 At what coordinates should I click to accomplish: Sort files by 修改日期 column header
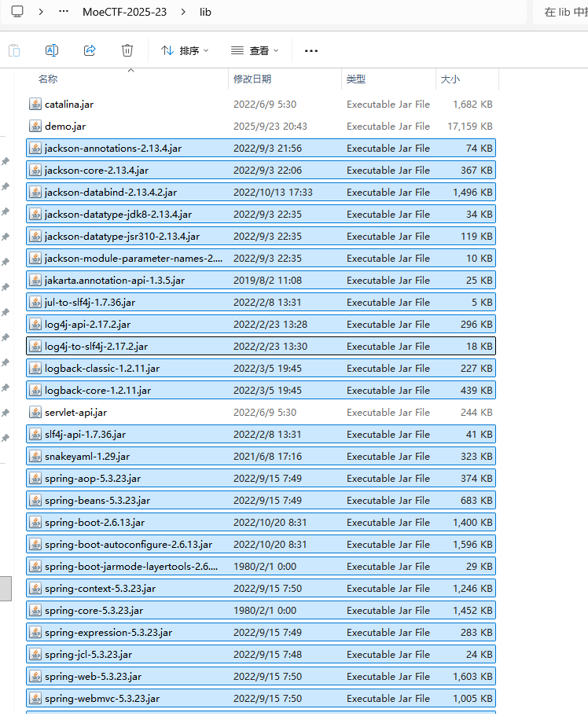point(252,79)
